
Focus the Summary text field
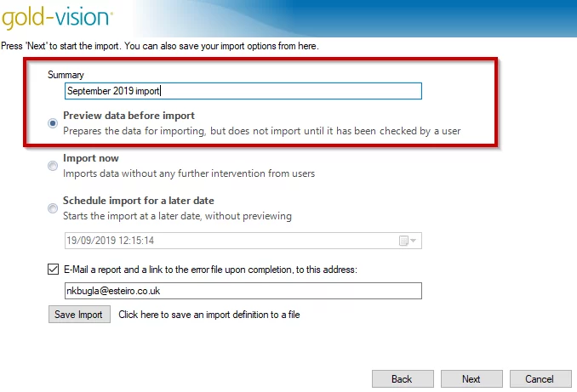(243, 91)
